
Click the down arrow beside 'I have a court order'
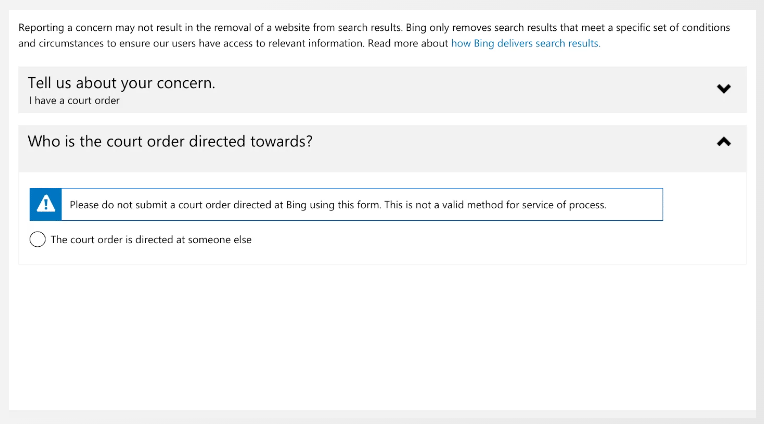(x=724, y=88)
